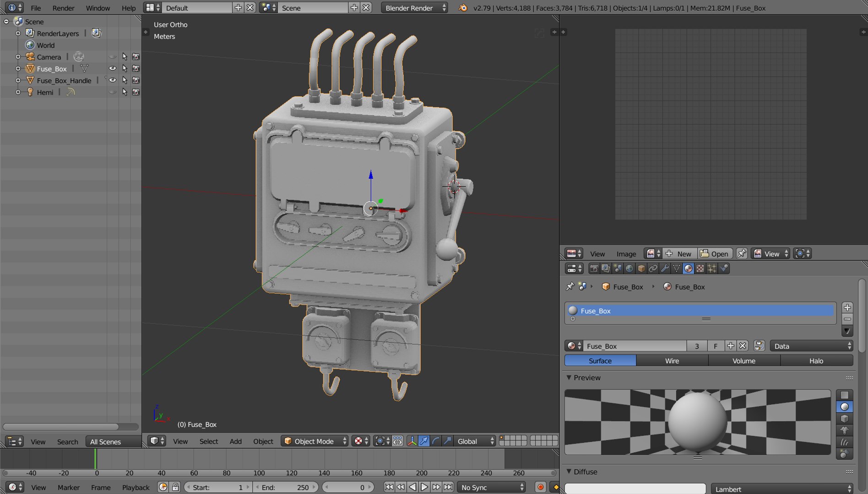Hide Fuse_Box_Handle in the viewport
868x494 pixels.
(x=113, y=80)
